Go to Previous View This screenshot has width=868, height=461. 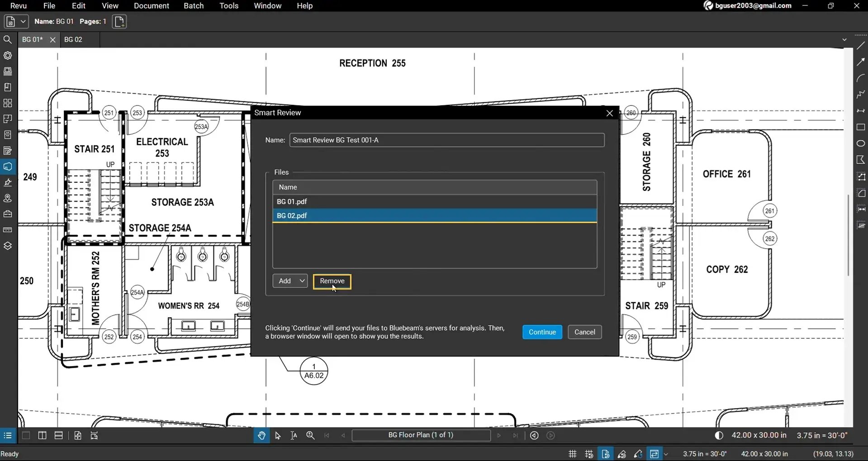(534, 435)
